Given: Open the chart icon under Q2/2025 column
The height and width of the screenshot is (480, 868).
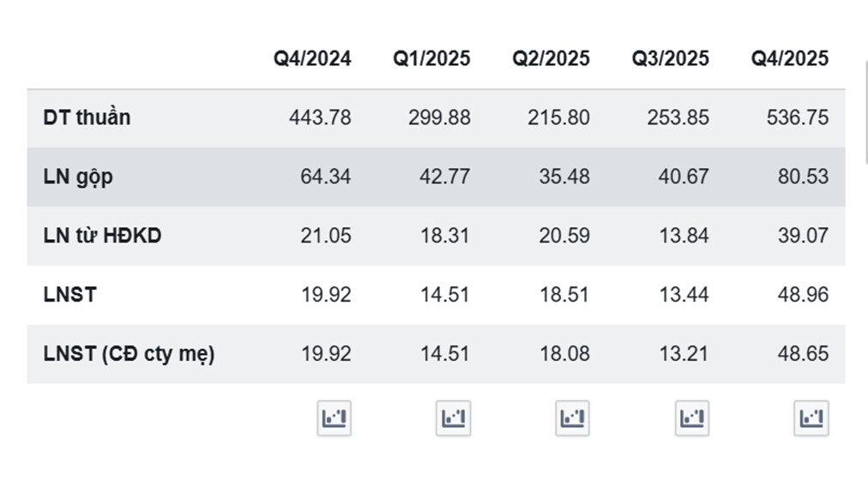Looking at the screenshot, I should tap(573, 418).
